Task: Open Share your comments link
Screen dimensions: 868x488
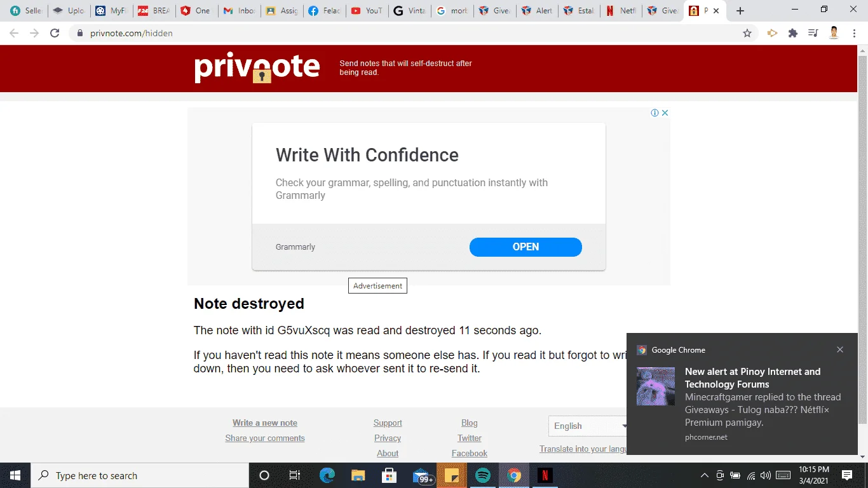Action: (x=265, y=438)
